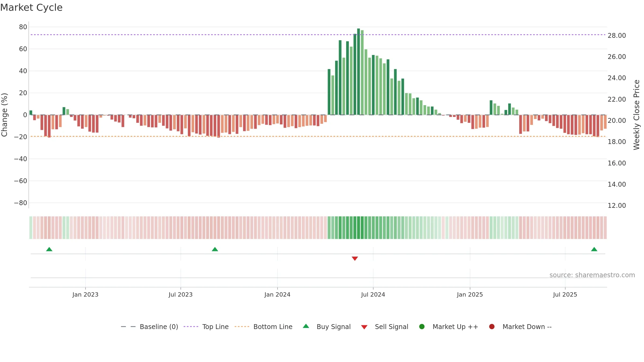Click the Sell Signal red triangle in the legend
The width and height of the screenshot is (644, 362).
(364, 327)
